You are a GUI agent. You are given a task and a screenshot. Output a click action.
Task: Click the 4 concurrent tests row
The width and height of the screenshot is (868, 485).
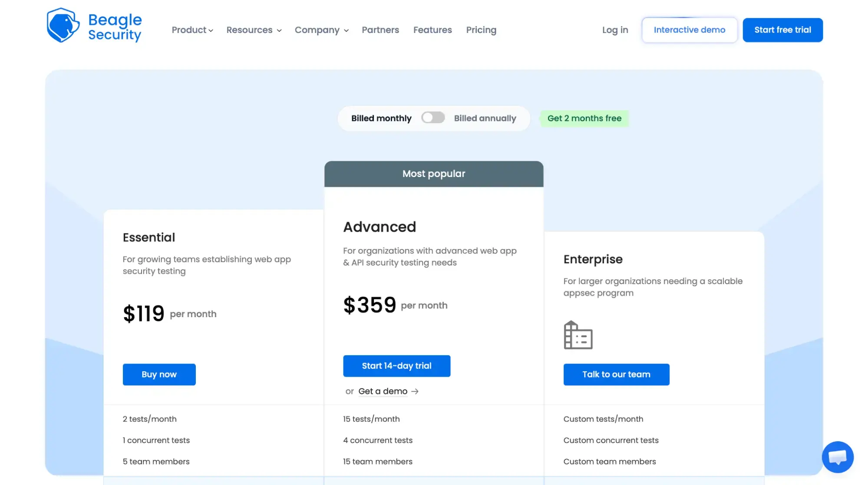(377, 440)
